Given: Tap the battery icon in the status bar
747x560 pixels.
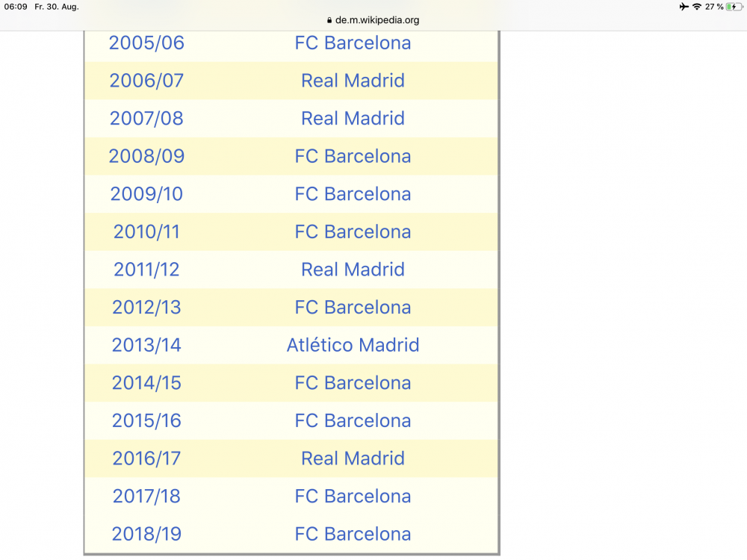Looking at the screenshot, I should 734,7.
